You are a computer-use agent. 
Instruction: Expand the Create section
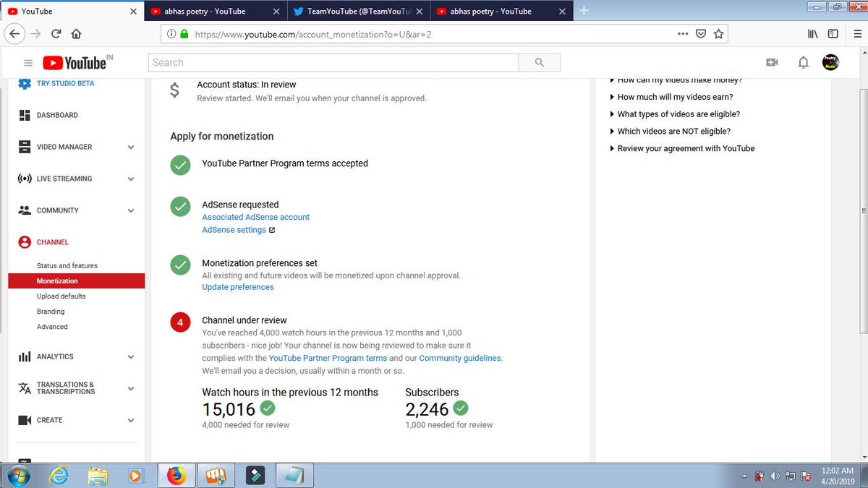[131, 420]
